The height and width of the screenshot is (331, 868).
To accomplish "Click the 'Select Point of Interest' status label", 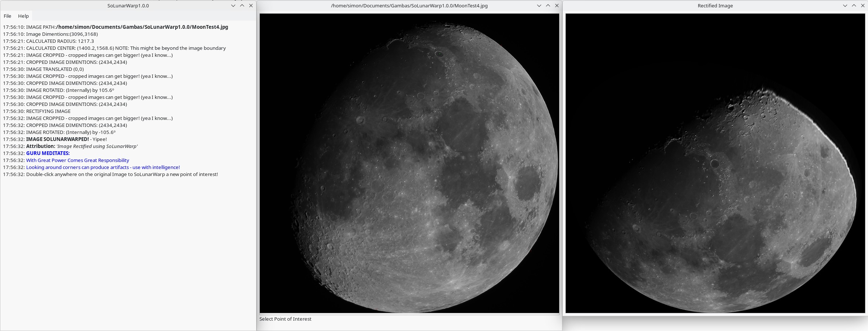I will (x=285, y=319).
